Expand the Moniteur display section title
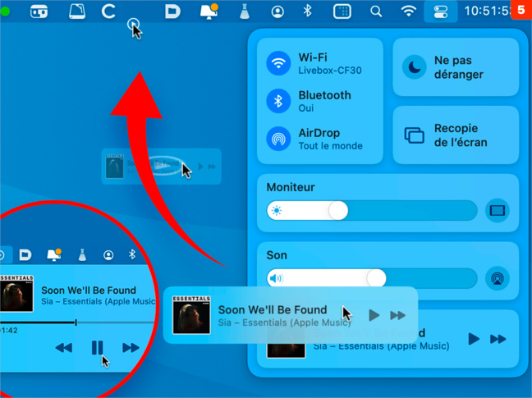The height and width of the screenshot is (398, 532). (x=291, y=187)
